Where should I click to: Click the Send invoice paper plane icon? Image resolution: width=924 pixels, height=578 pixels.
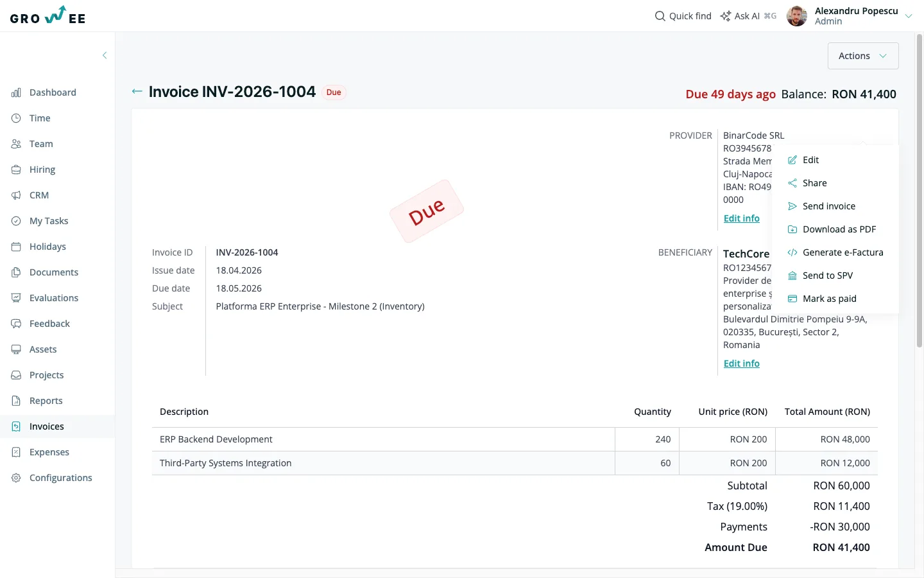coord(792,206)
